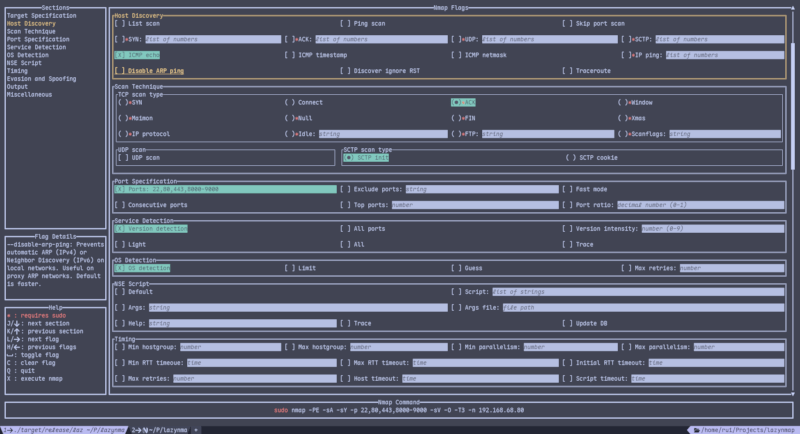
Task: Select Scan Technique in the Sections list
Action: tap(31, 32)
